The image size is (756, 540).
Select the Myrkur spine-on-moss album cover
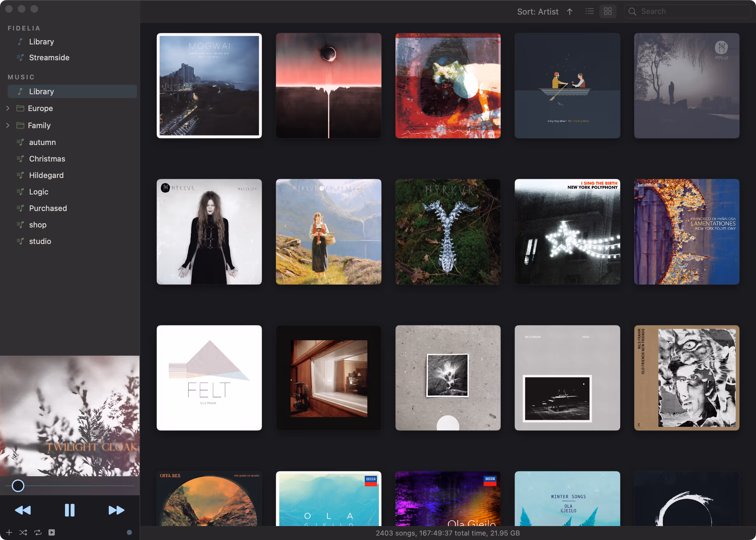point(448,232)
